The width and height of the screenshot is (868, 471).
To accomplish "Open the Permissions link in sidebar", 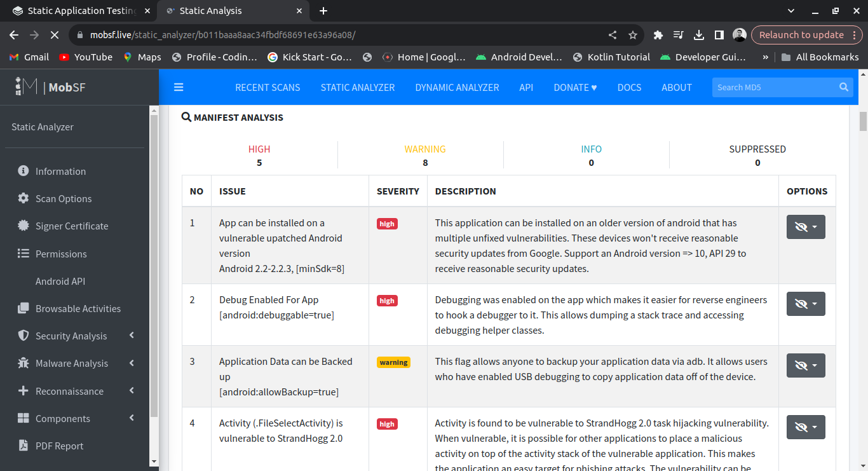I will click(61, 254).
